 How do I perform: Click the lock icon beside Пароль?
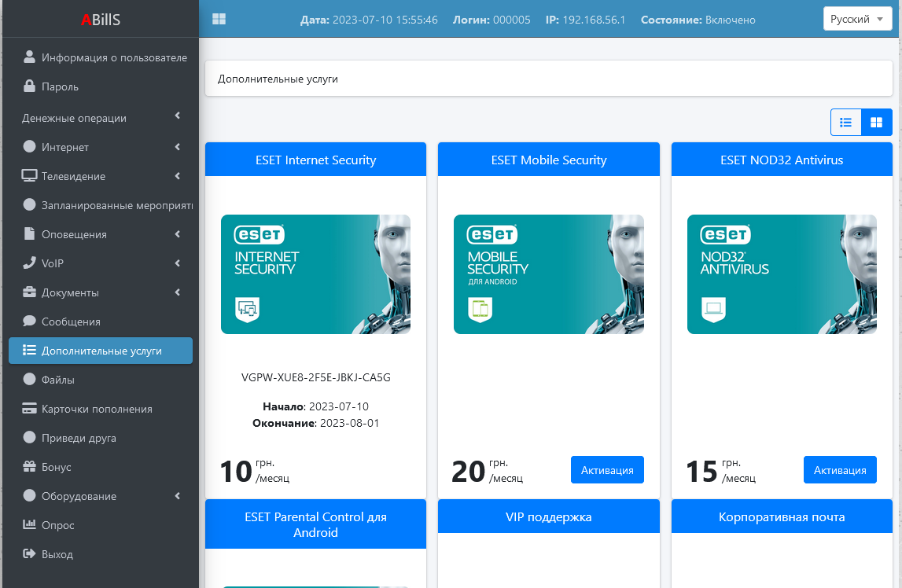pyautogui.click(x=29, y=86)
